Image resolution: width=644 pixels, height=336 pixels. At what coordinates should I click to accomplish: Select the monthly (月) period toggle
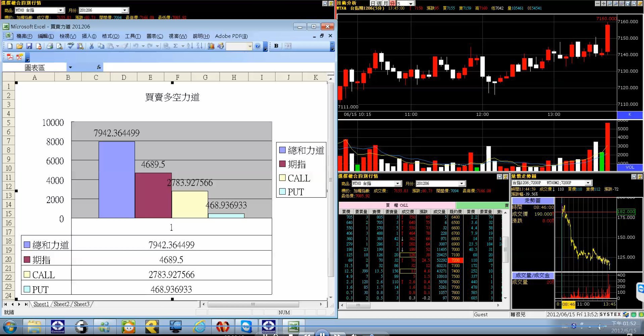[x=386, y=3]
